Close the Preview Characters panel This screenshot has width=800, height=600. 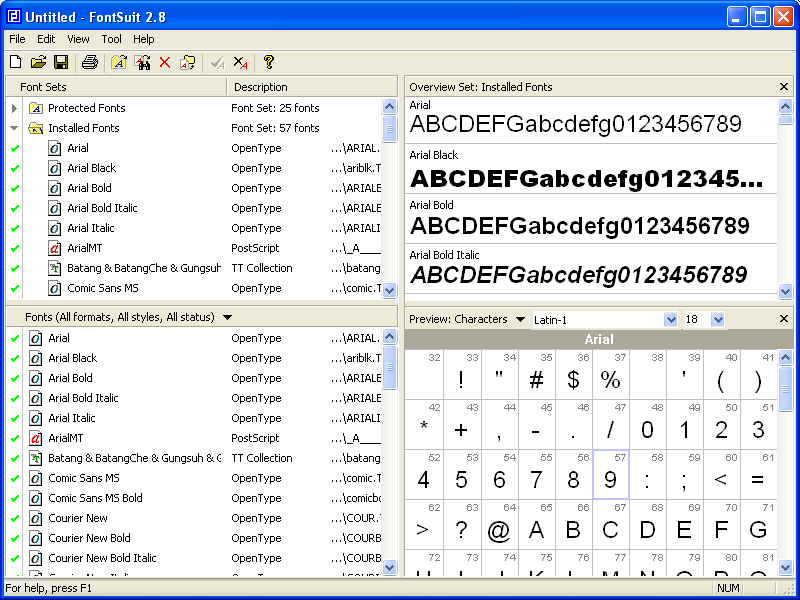pos(784,319)
